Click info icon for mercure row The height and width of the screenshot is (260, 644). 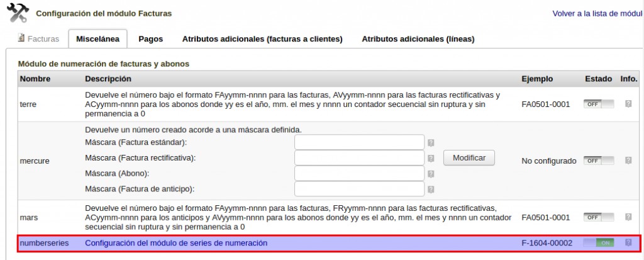click(628, 161)
